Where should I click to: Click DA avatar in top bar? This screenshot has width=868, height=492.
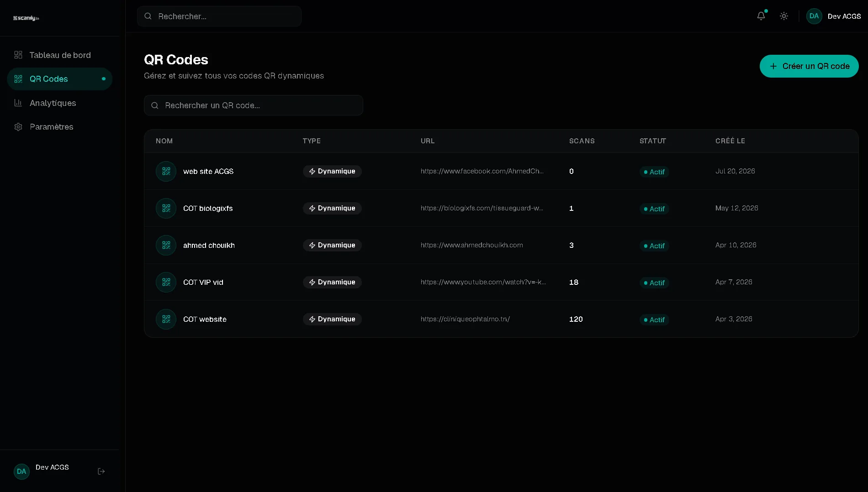point(814,16)
